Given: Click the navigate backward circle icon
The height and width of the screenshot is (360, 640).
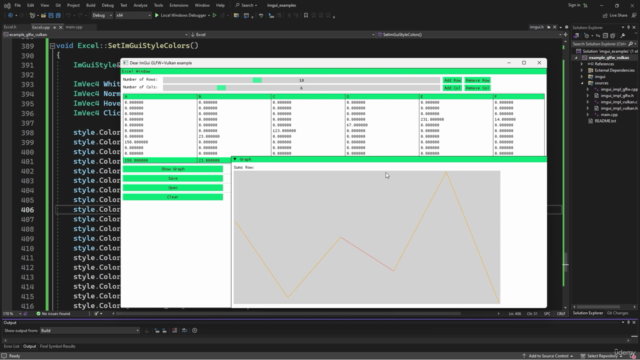Looking at the screenshot, I should tap(10, 16).
